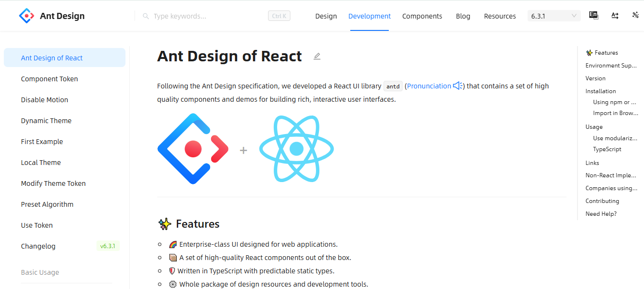
Task: Switch site language using the En icon
Action: tap(593, 15)
